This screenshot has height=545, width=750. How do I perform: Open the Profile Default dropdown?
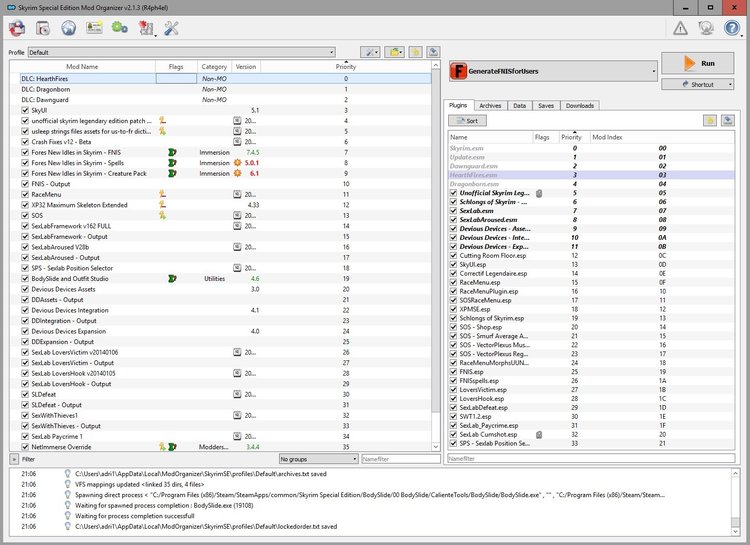coord(182,52)
